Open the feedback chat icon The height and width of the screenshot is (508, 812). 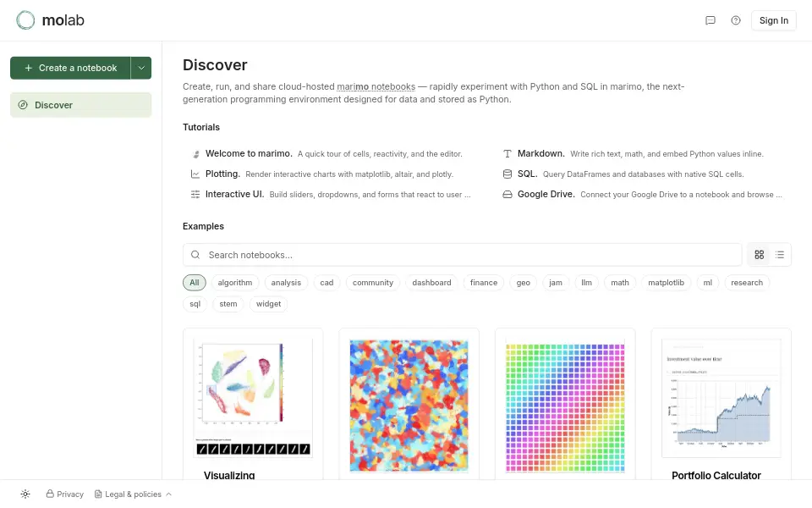pyautogui.click(x=710, y=20)
